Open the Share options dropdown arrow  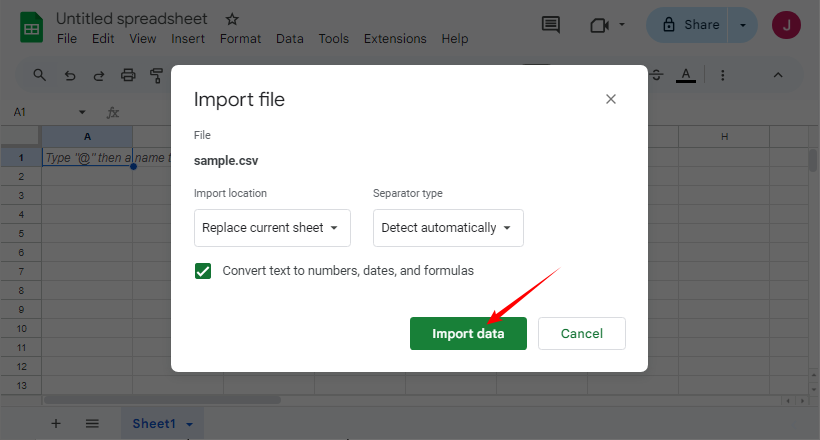(743, 25)
